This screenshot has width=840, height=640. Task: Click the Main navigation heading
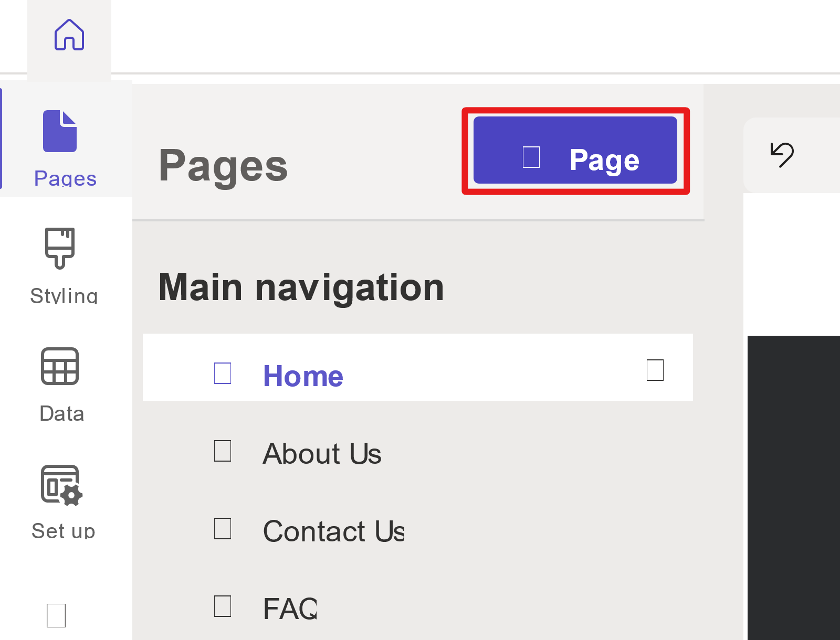coord(301,287)
